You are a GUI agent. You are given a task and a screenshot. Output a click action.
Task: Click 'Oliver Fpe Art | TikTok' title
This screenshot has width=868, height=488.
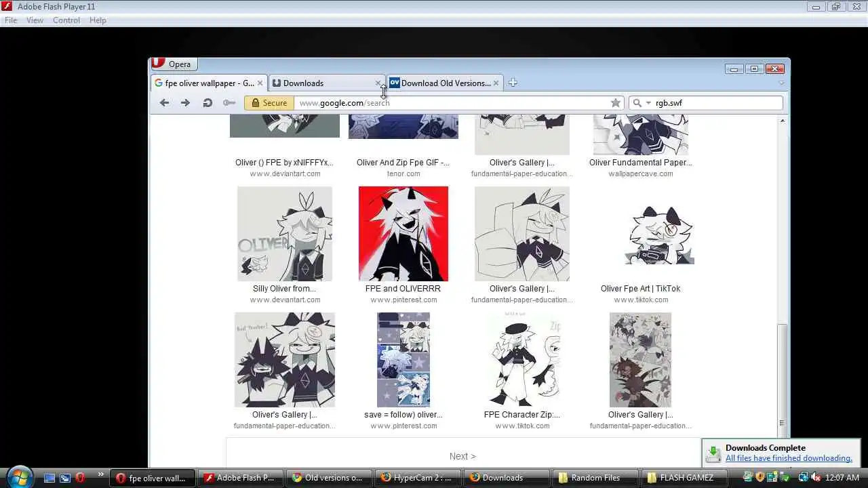pyautogui.click(x=640, y=289)
